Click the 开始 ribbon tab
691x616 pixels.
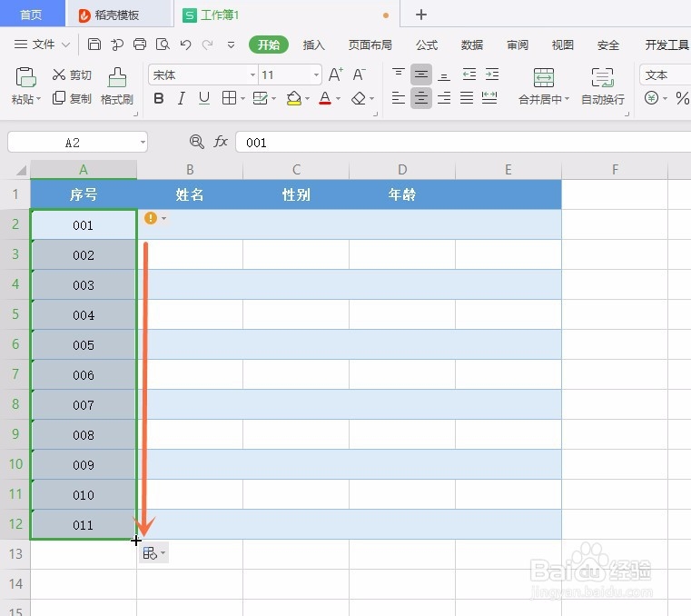tap(269, 45)
